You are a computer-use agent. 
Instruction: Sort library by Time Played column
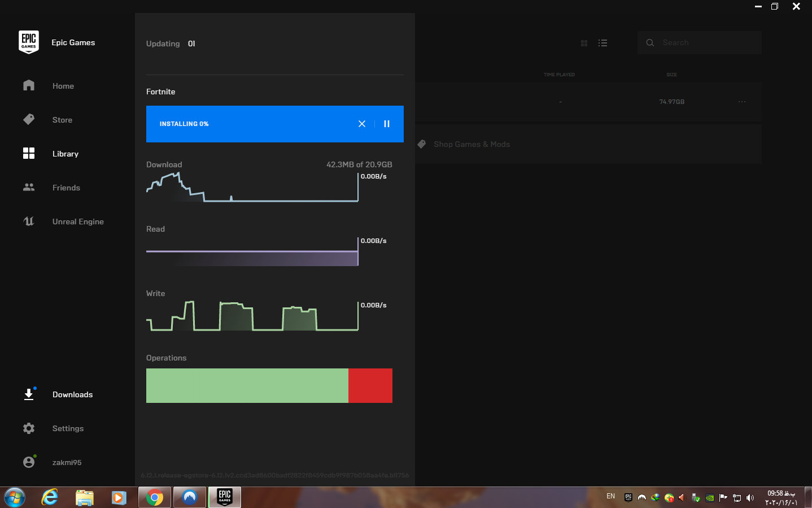pos(559,75)
